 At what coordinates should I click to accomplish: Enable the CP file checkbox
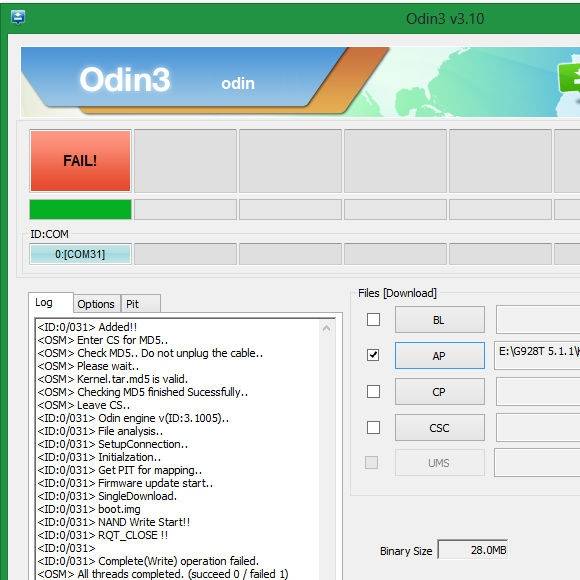(x=373, y=391)
